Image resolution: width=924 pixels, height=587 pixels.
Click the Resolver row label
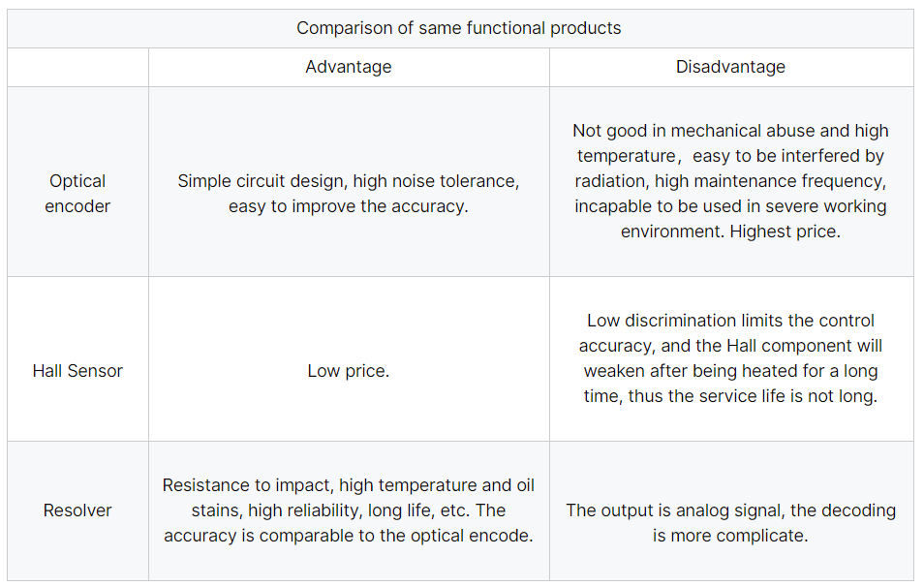[x=77, y=511]
